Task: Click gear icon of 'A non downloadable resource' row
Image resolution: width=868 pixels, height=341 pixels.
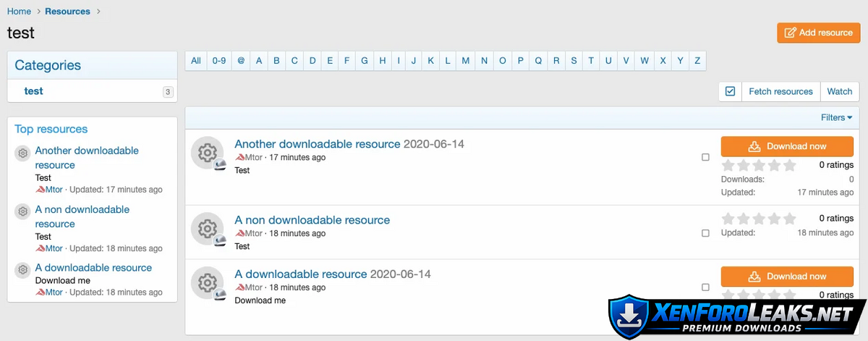Action: point(208,229)
